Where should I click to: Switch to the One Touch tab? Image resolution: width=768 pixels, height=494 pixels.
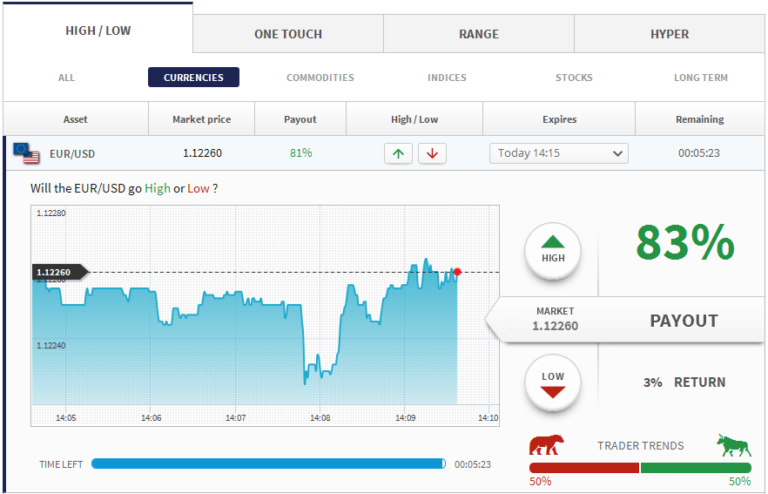coord(288,34)
